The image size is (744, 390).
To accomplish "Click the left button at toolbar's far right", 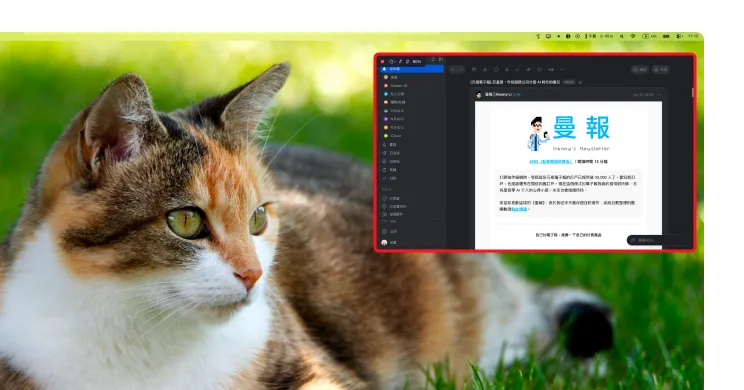I will click(640, 70).
